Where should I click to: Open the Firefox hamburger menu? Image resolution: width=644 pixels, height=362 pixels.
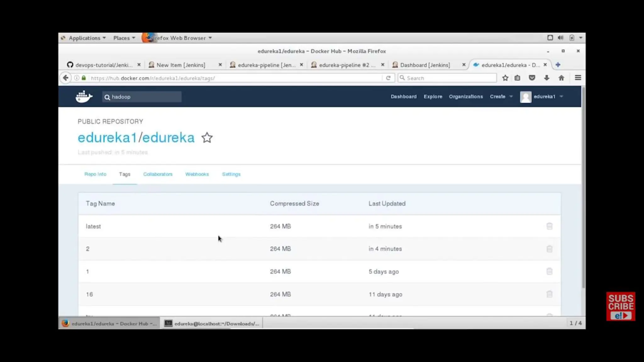point(578,78)
